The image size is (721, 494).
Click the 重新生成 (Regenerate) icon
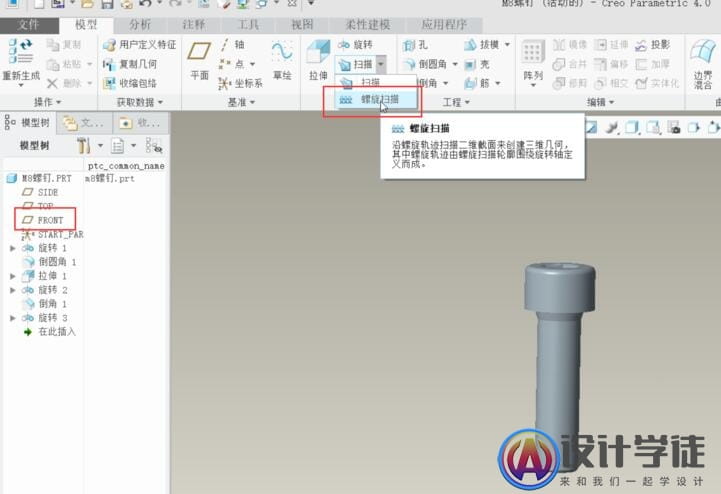[x=20, y=53]
